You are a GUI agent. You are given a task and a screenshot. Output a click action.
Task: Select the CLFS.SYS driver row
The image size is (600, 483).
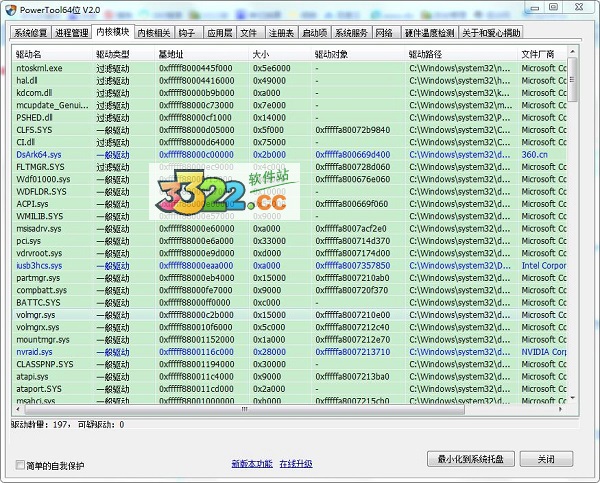(x=290, y=130)
